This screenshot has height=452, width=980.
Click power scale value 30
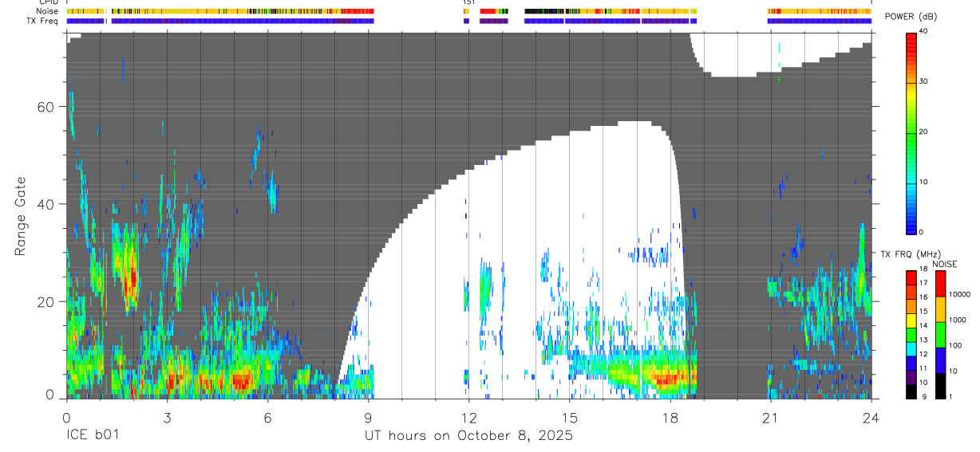925,82
